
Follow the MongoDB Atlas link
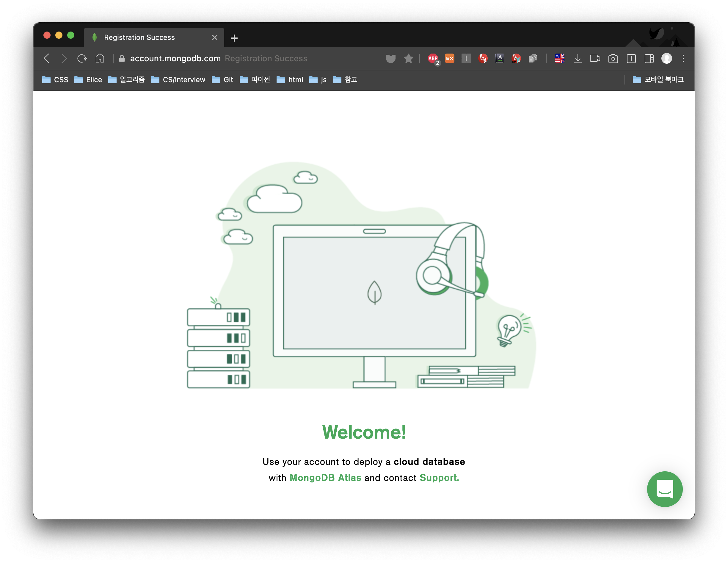(x=325, y=478)
